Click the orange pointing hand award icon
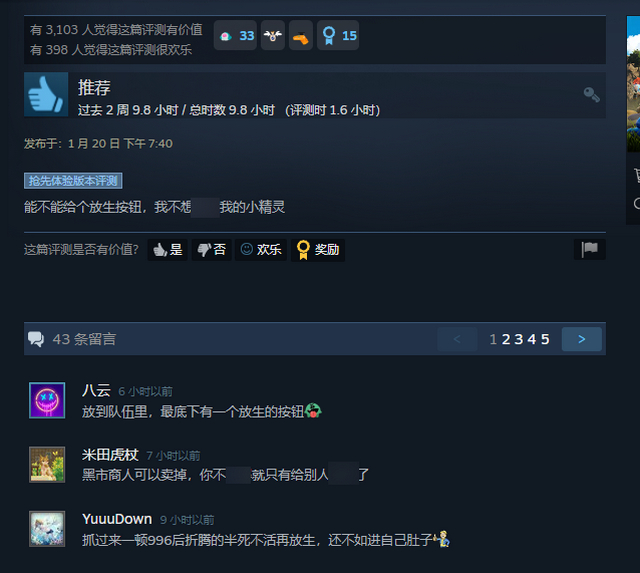The width and height of the screenshot is (640, 573). coord(301,36)
